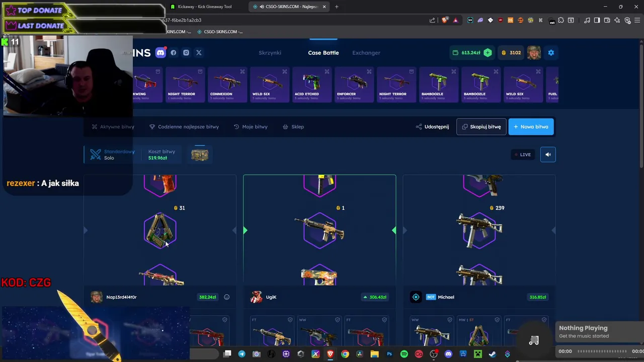Click the CONNEXION drop card

click(x=227, y=84)
